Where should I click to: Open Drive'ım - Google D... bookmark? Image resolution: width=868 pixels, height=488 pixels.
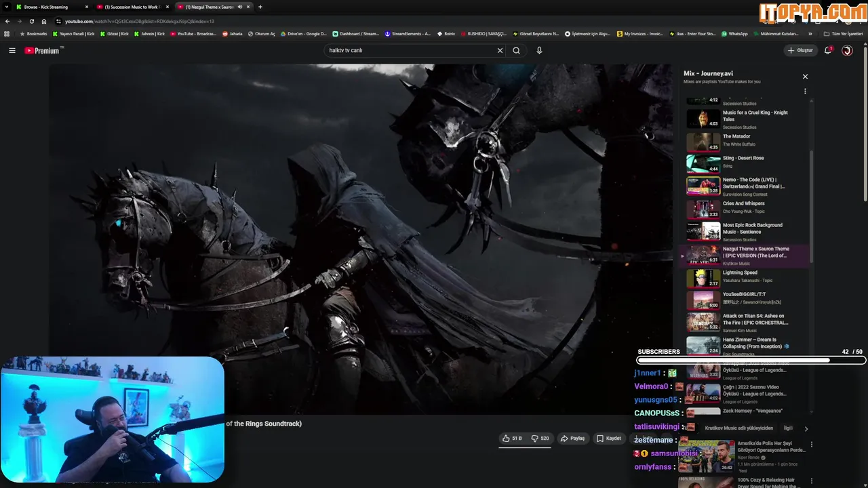point(303,34)
